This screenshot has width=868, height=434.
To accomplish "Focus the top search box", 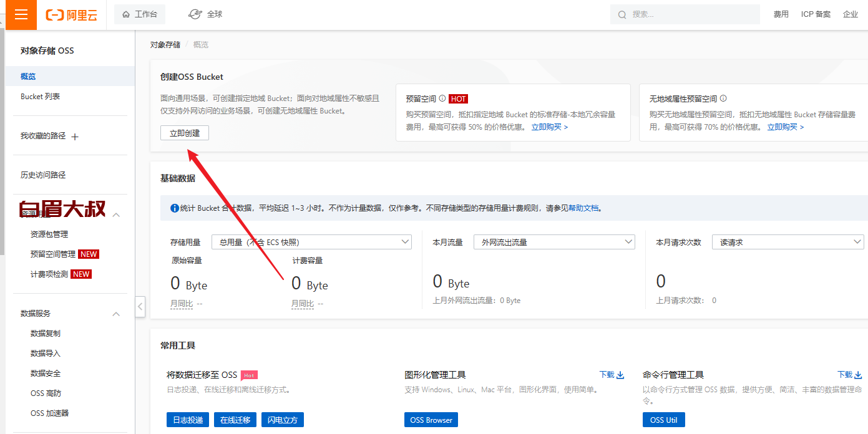I will tap(685, 14).
